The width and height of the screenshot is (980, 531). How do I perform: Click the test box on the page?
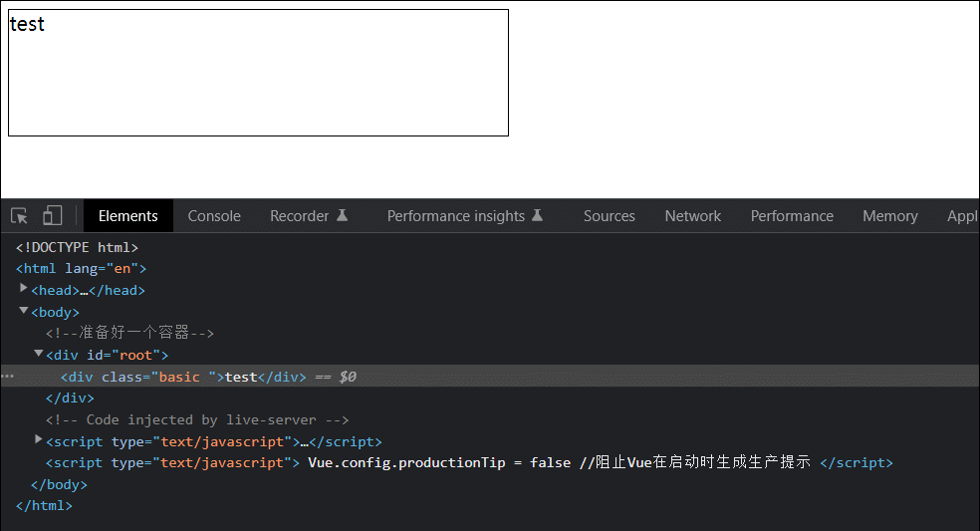click(x=258, y=73)
